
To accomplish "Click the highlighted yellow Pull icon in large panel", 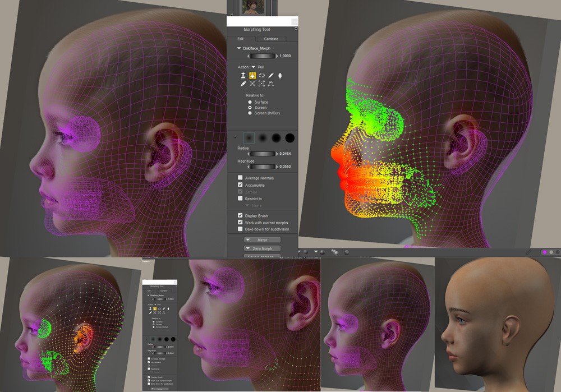I will 252,75.
